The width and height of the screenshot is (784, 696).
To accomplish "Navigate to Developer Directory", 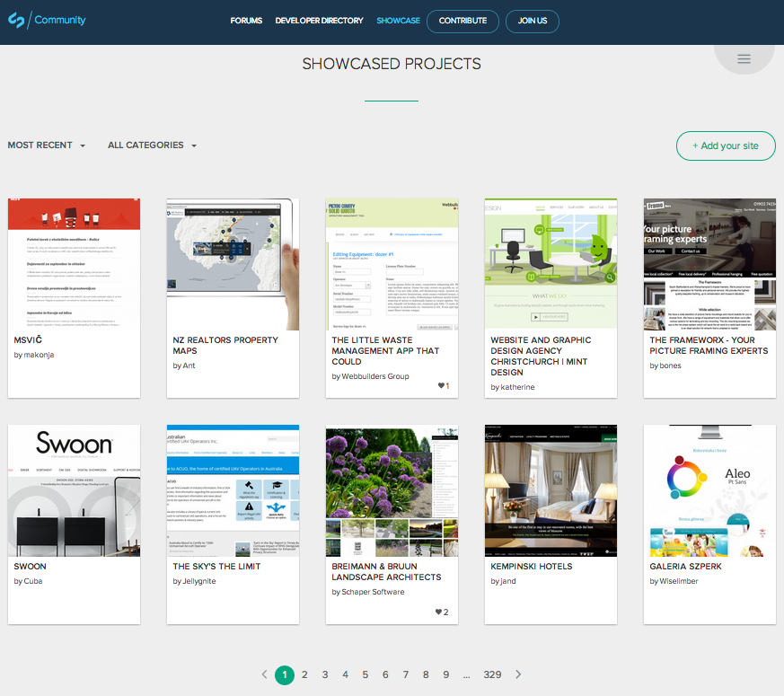I will 319,21.
